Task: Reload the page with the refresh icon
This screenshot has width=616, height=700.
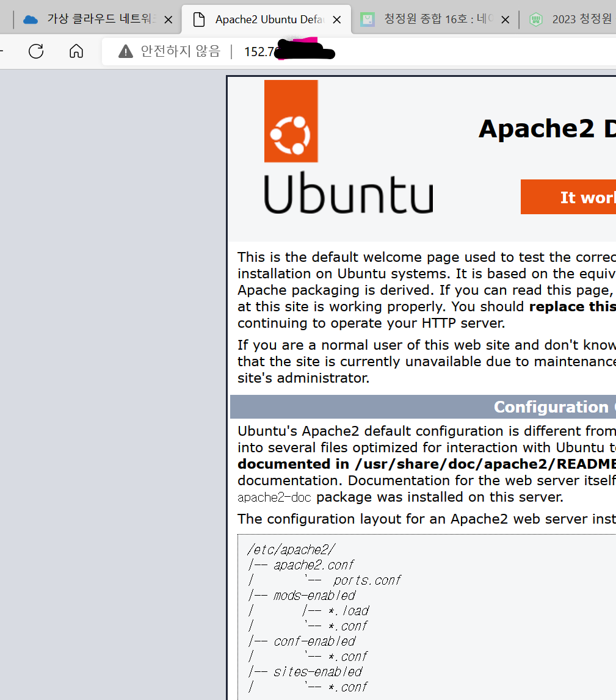Action: click(x=36, y=51)
